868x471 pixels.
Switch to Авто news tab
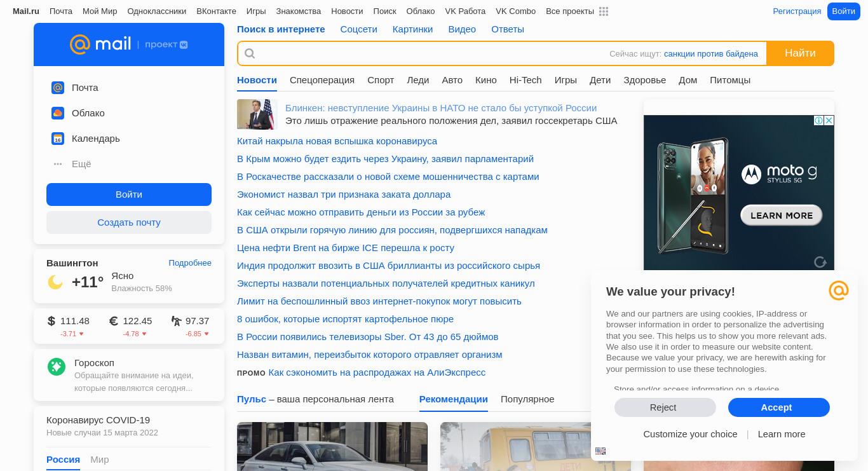452,80
